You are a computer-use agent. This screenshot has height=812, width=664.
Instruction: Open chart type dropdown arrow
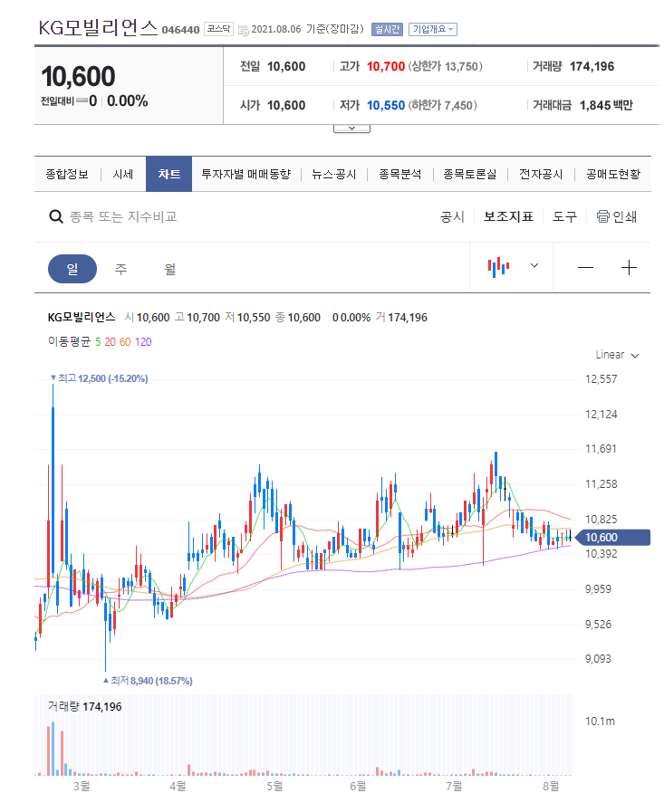pos(534,265)
